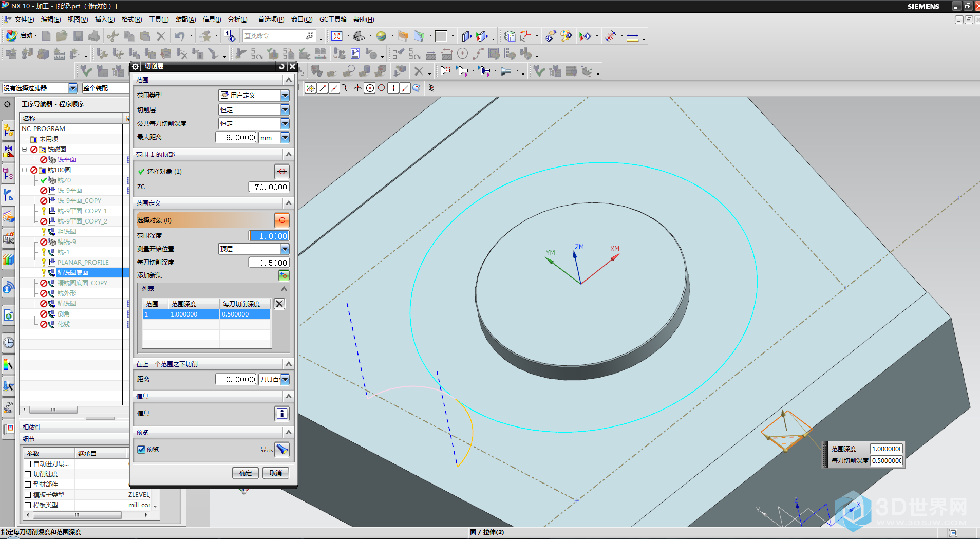Click the Reset dialog arrow icon
This screenshot has height=539, width=980.
pos(281,66)
